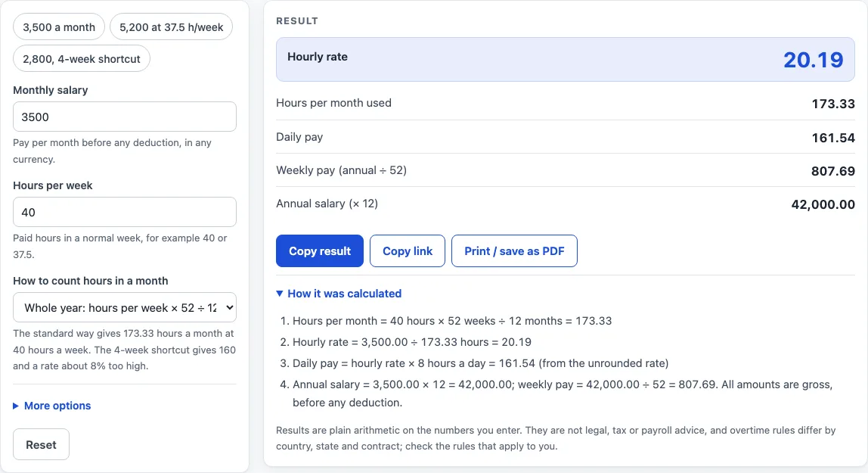Screen dimensions: 868x473
Task: Focus the Hours per week input
Action: tap(125, 212)
